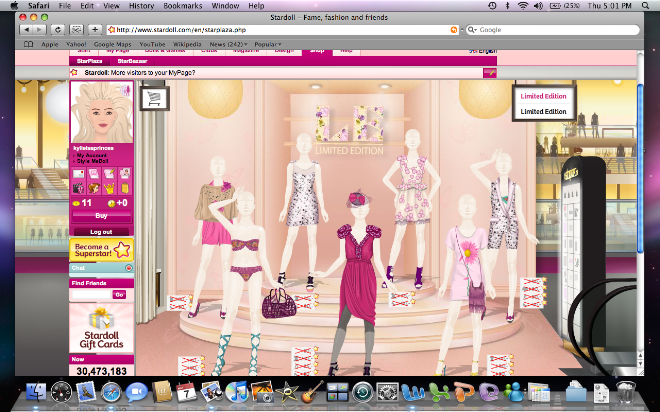Click the avatar portrait of kylieisaprinces
Image resolution: width=660 pixels, height=412 pixels.
[102, 112]
